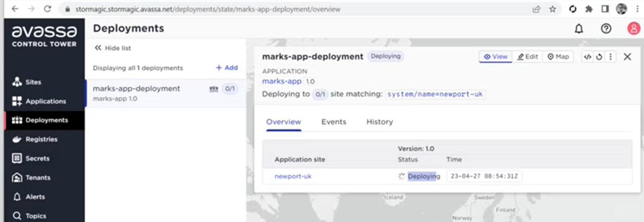Switch to the History tab
The height and width of the screenshot is (222, 644).
[380, 122]
